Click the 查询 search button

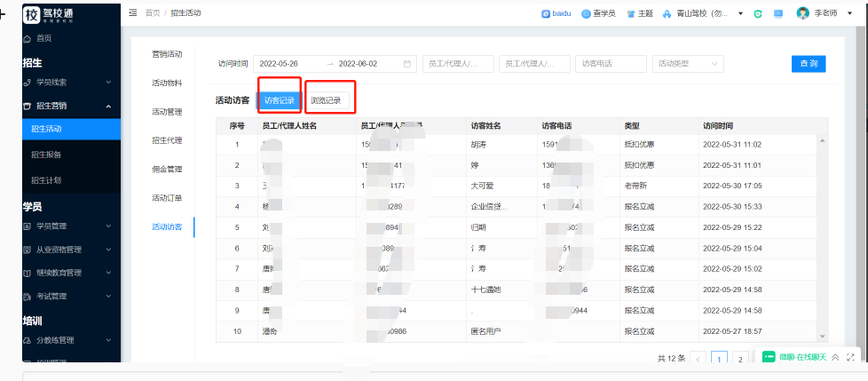point(809,64)
